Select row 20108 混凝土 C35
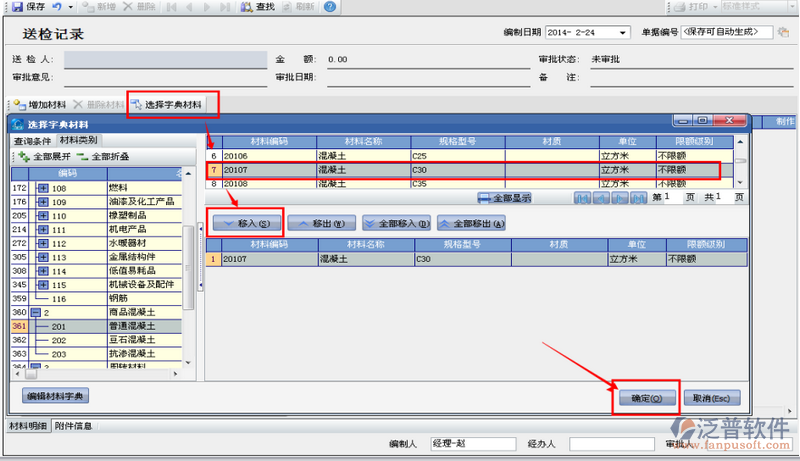The height and width of the screenshot is (461, 800). [x=469, y=183]
